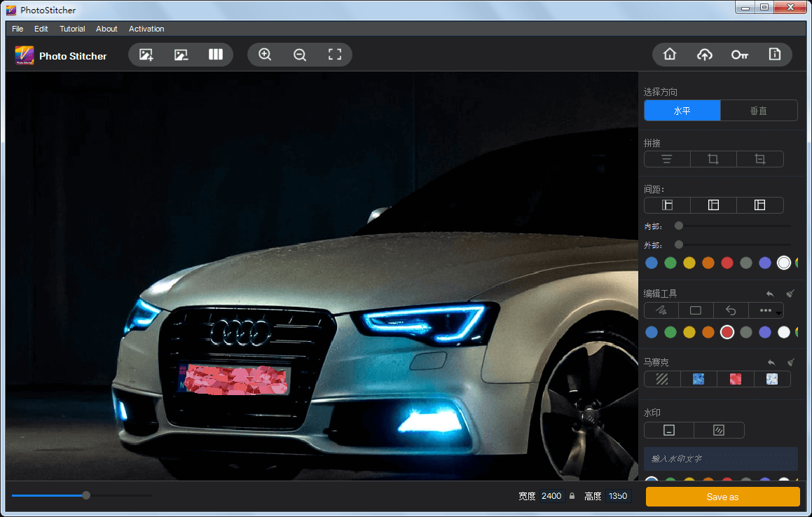Zoom in with the magnifier plus icon

click(x=265, y=55)
